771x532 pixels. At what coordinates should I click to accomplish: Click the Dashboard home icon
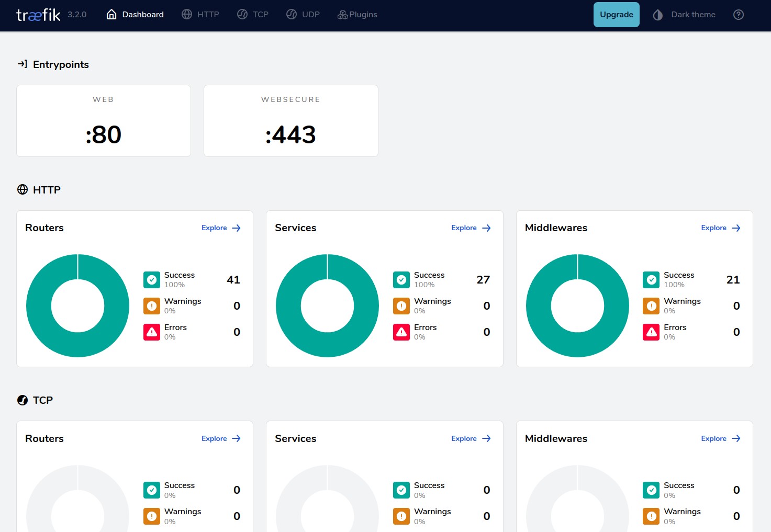111,15
